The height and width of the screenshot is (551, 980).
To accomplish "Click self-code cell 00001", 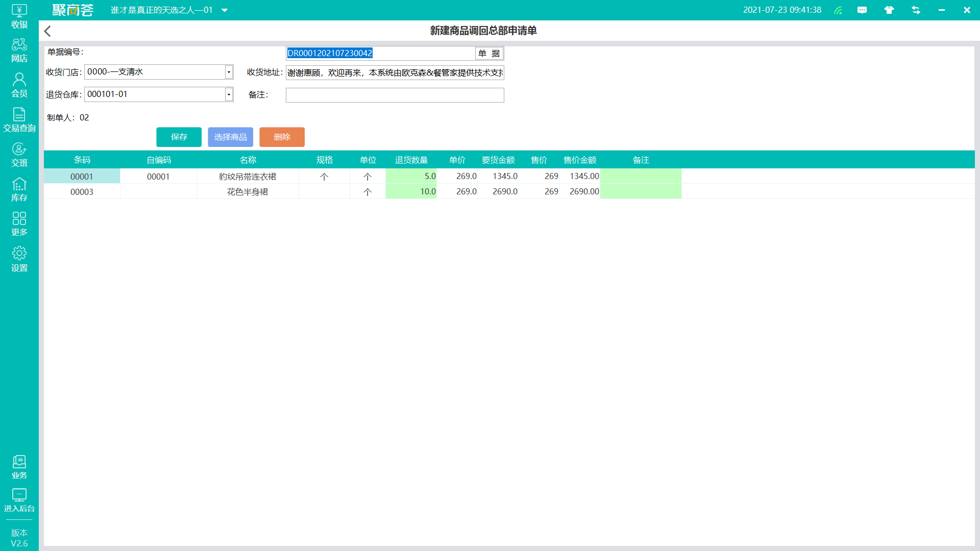I will (x=158, y=176).
